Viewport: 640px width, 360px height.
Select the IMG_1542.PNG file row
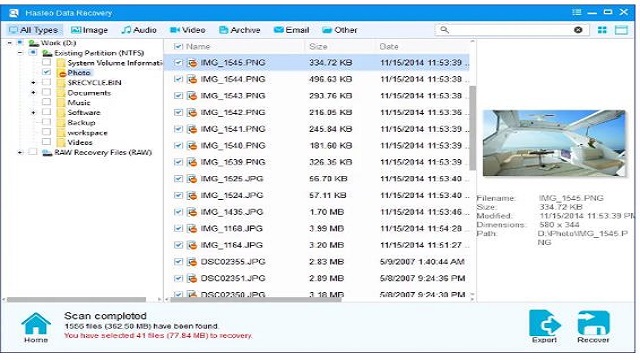[317, 113]
